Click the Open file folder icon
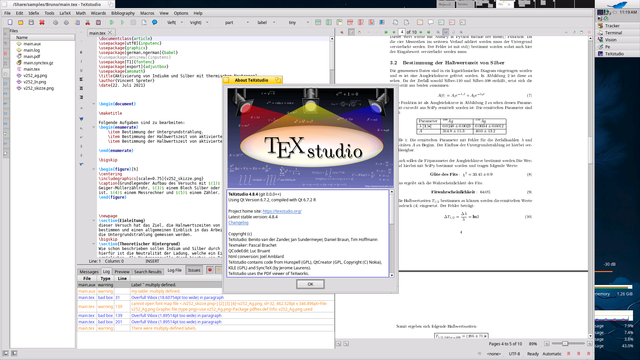Image resolution: width=640 pixels, height=360 pixels. [20, 22]
